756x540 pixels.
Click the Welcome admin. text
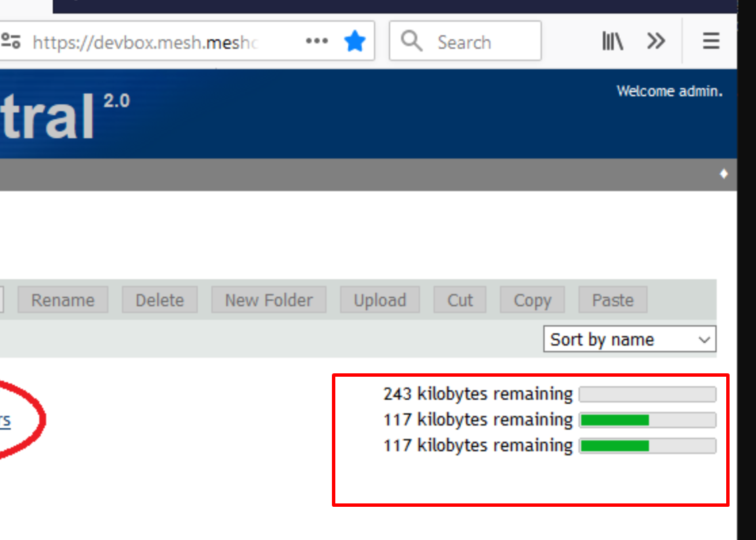pos(670,91)
